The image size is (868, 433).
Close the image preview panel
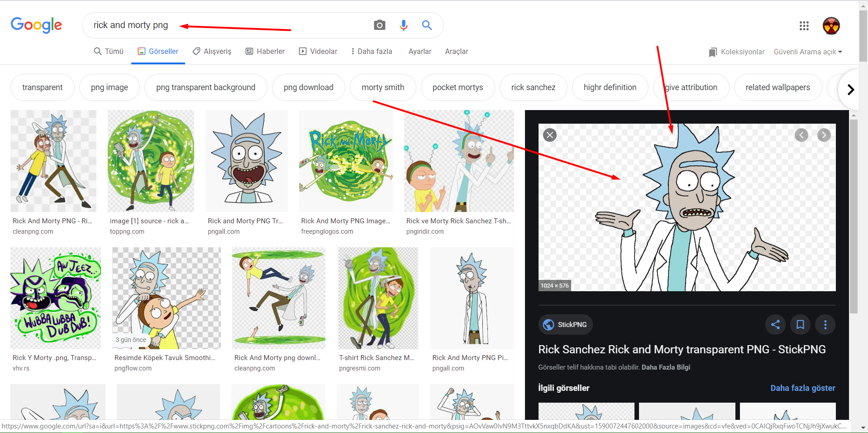550,135
